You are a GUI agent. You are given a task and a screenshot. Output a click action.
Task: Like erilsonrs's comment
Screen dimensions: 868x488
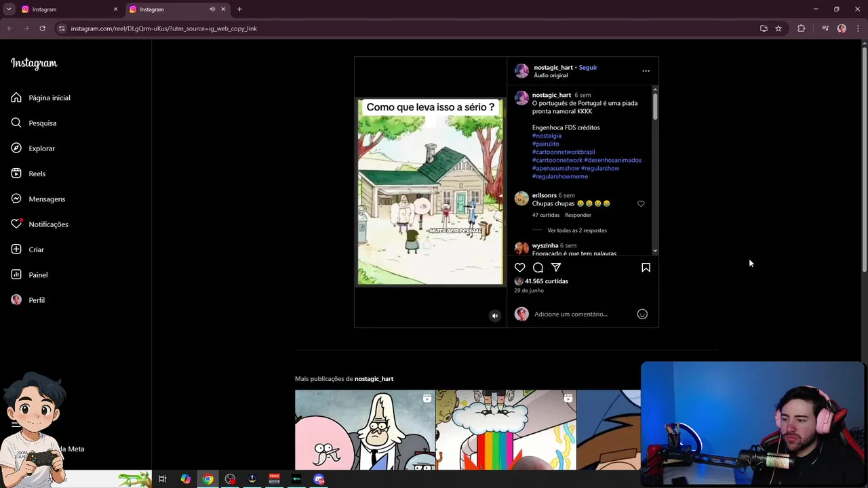[641, 203]
